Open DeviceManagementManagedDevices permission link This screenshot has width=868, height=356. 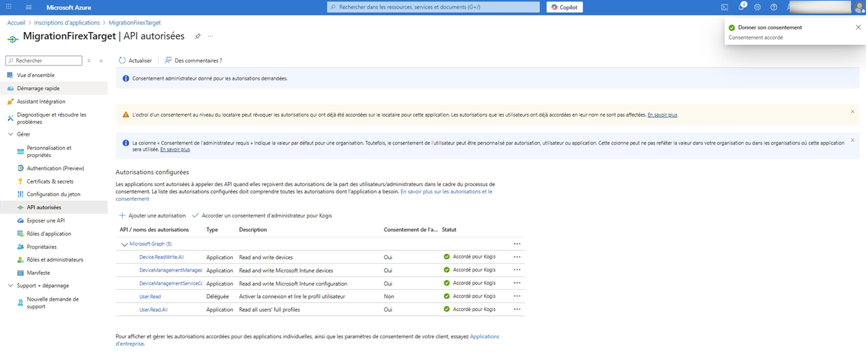click(170, 270)
